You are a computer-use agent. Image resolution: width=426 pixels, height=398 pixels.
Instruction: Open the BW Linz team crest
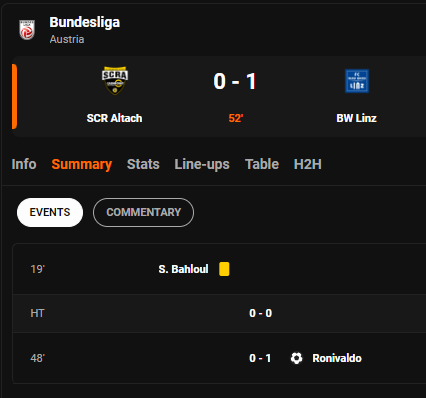point(357,81)
